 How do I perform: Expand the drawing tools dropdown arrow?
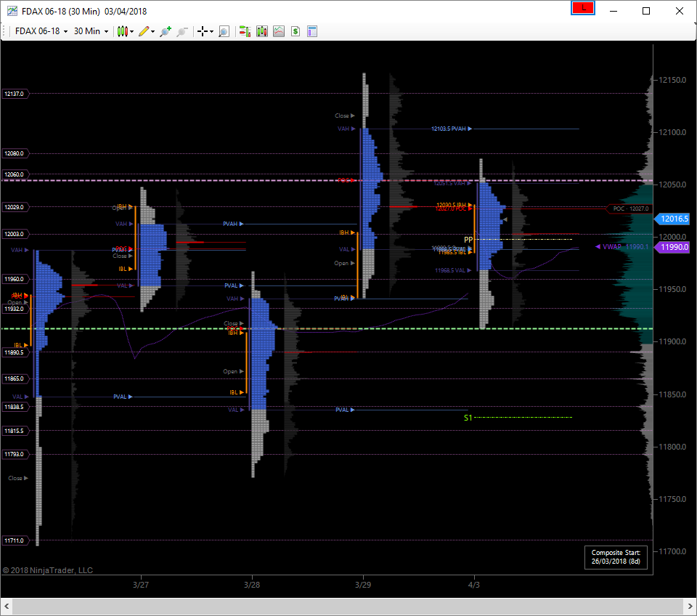(x=153, y=31)
